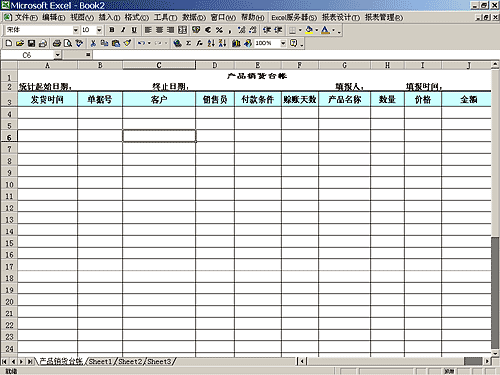Apply yellow fill color
Viewport: 500px width, 375px height.
tap(309, 30)
